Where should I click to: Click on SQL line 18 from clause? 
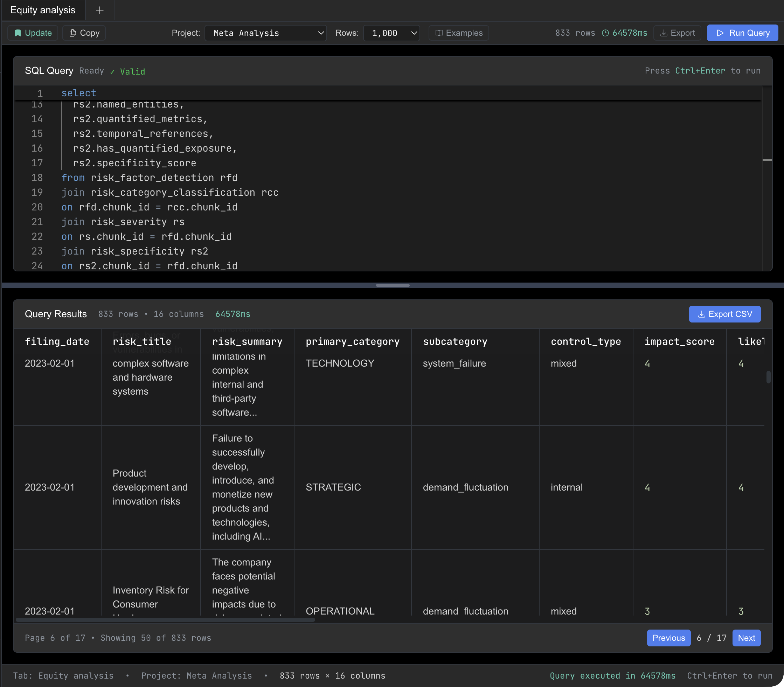[150, 178]
